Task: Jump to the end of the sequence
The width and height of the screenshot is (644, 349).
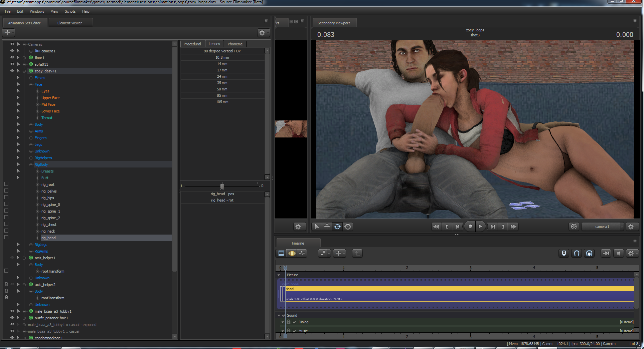Action: 514,227
